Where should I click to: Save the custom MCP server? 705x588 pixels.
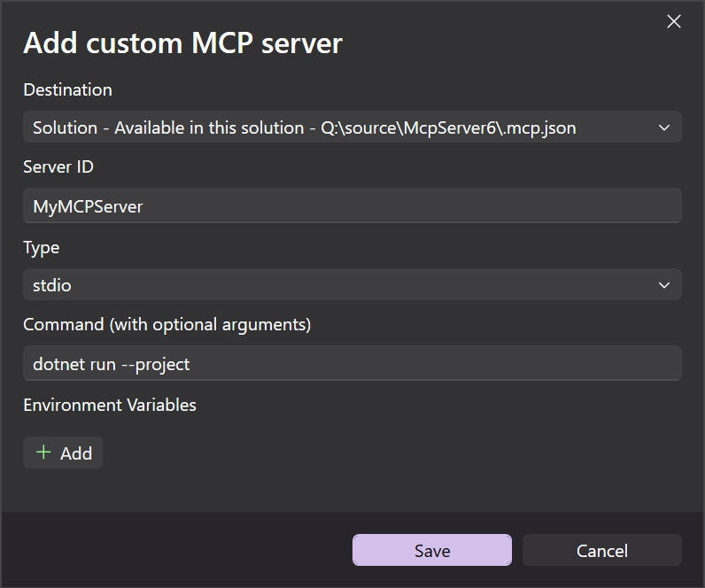[x=431, y=550]
